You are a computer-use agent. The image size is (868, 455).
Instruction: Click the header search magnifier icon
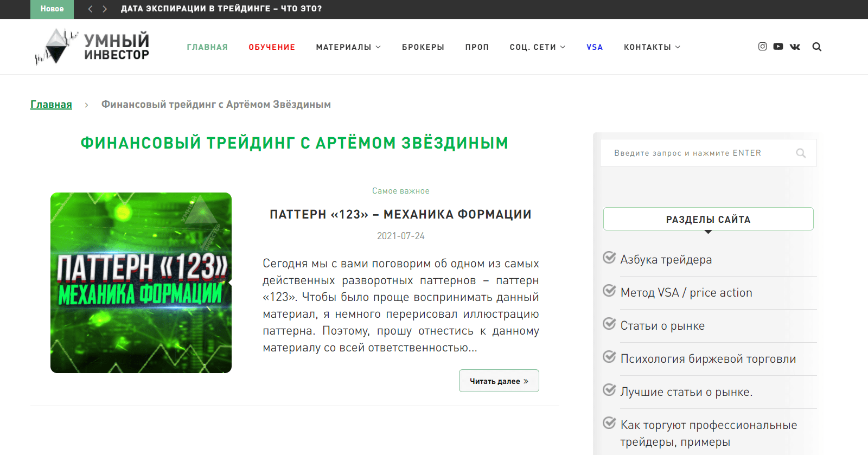tap(816, 47)
